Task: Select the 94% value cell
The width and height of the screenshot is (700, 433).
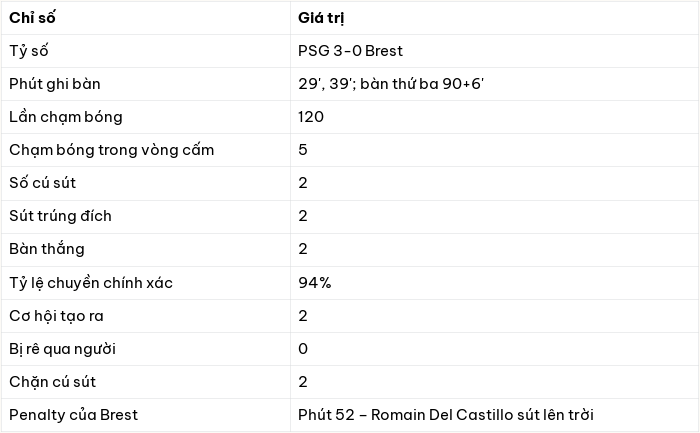Action: coord(494,283)
